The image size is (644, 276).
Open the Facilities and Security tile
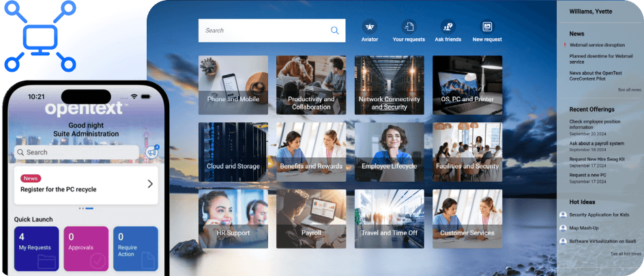467,152
